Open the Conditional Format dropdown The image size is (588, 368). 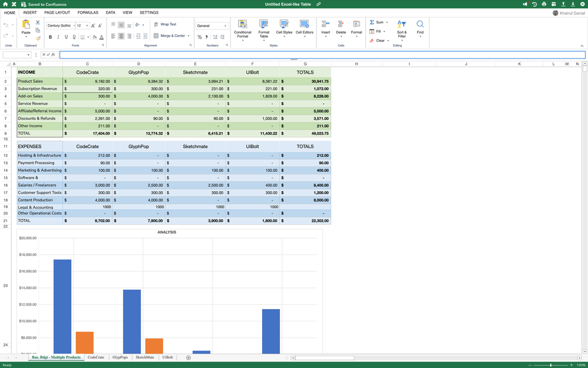click(243, 30)
